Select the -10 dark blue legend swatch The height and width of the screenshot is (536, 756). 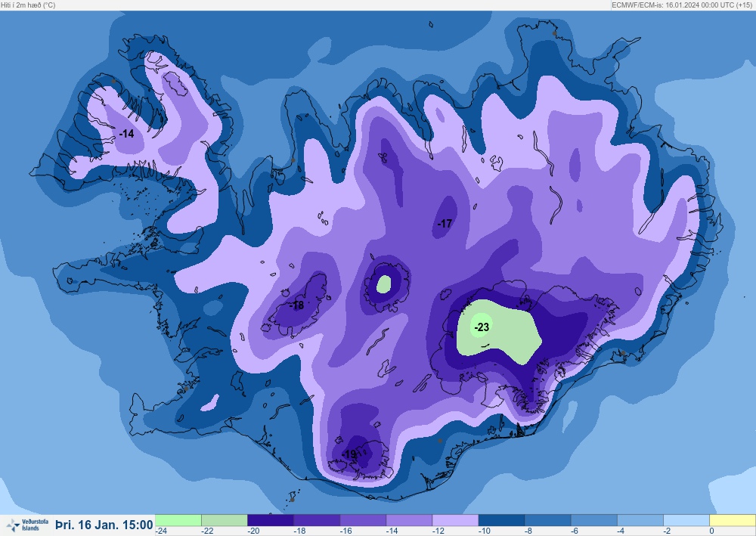502,520
